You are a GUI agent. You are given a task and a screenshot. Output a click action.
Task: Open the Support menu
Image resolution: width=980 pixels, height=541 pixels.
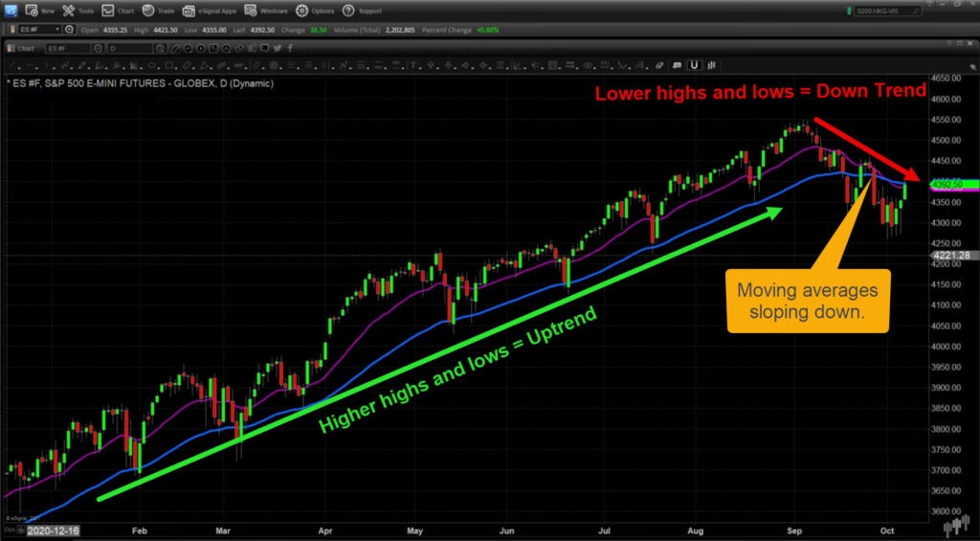[363, 11]
